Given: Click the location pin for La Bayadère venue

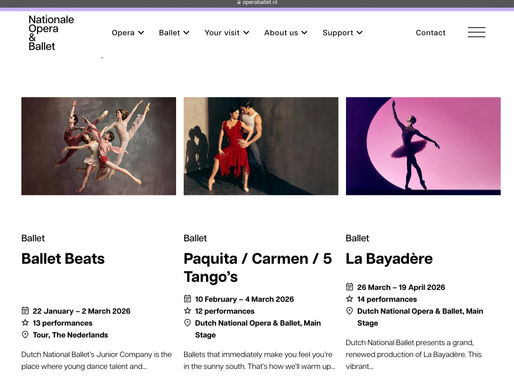Looking at the screenshot, I should (x=349, y=311).
